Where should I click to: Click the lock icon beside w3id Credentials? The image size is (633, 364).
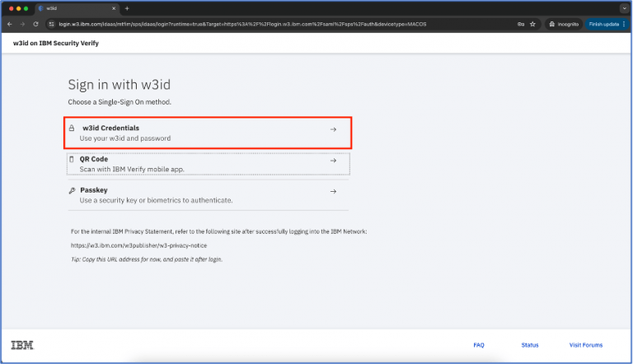pos(73,128)
